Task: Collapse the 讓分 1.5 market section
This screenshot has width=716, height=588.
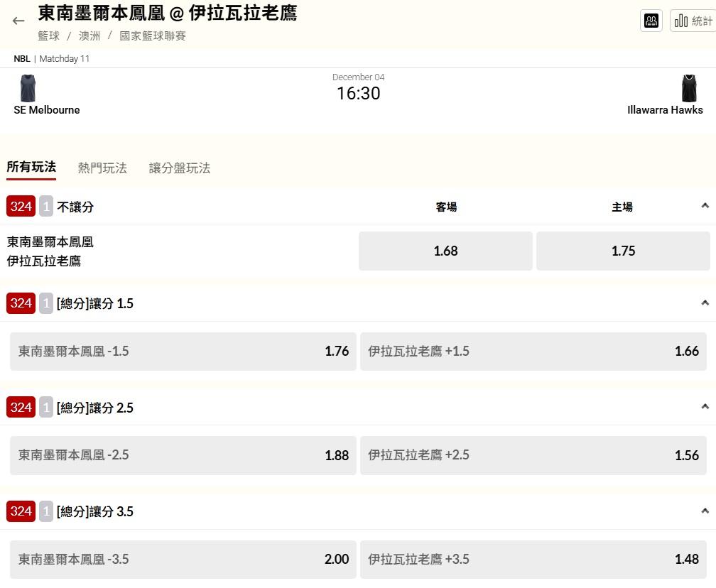Action: (705, 303)
